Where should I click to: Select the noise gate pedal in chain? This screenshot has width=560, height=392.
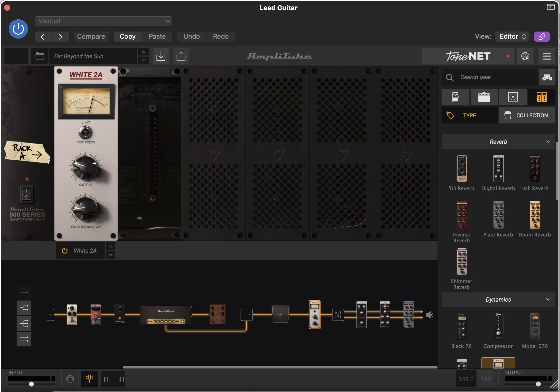tap(72, 315)
